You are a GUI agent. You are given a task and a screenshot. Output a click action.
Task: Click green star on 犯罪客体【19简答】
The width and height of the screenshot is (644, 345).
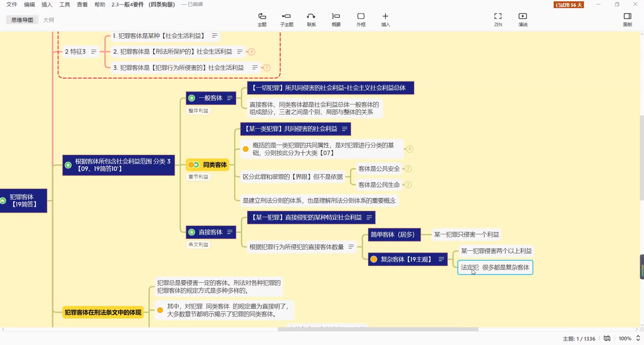click(3, 201)
